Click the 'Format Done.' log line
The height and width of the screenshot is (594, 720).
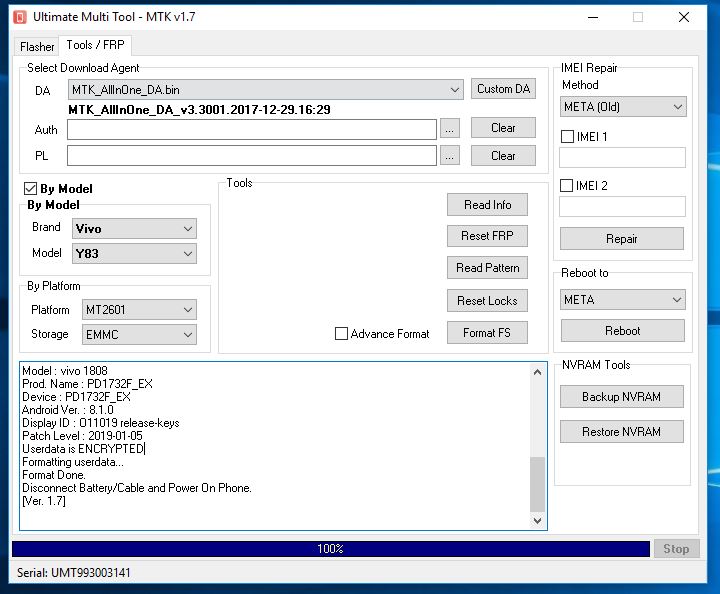[x=54, y=475]
